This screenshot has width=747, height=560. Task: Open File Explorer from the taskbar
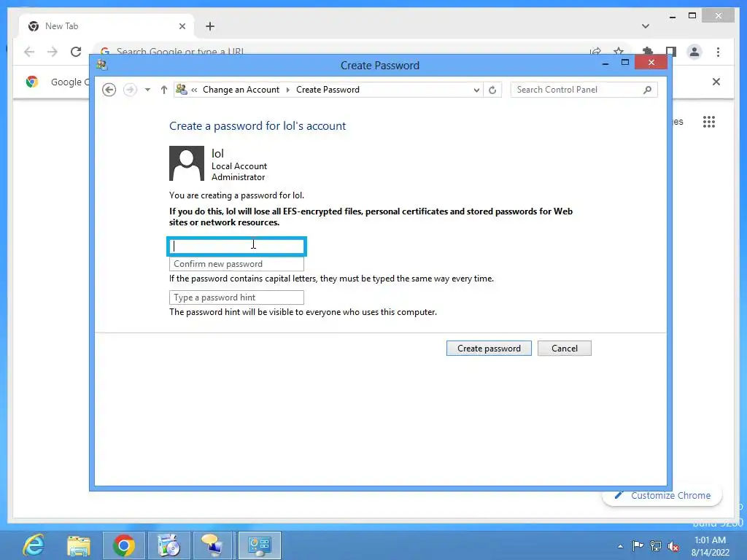point(79,545)
